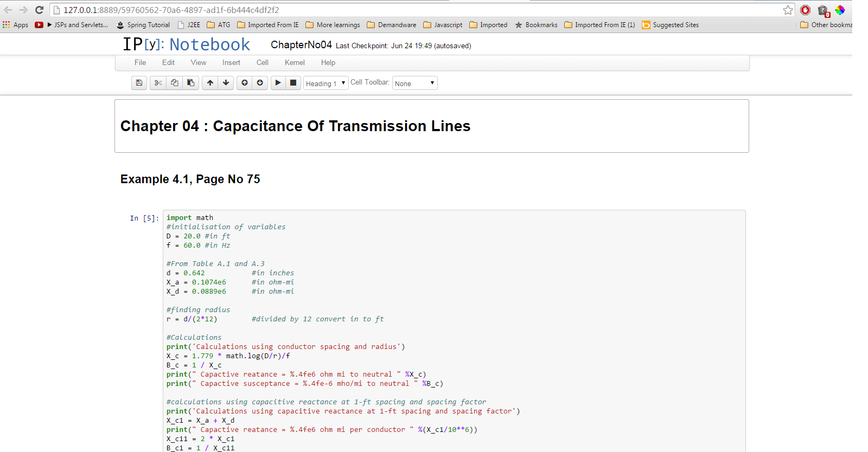Screen dimensions: 868x452
Task: Move the selected cell up
Action: (210, 83)
